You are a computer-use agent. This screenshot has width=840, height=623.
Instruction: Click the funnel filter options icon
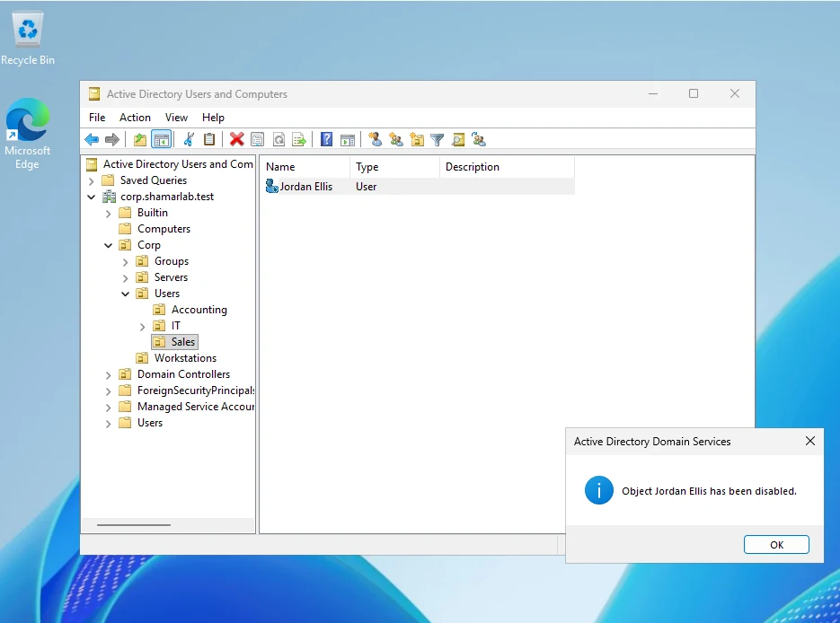coord(438,140)
